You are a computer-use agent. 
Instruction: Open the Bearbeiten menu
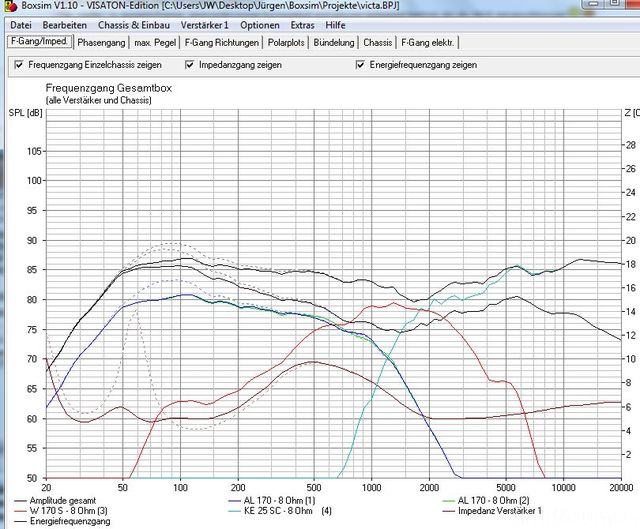point(64,24)
